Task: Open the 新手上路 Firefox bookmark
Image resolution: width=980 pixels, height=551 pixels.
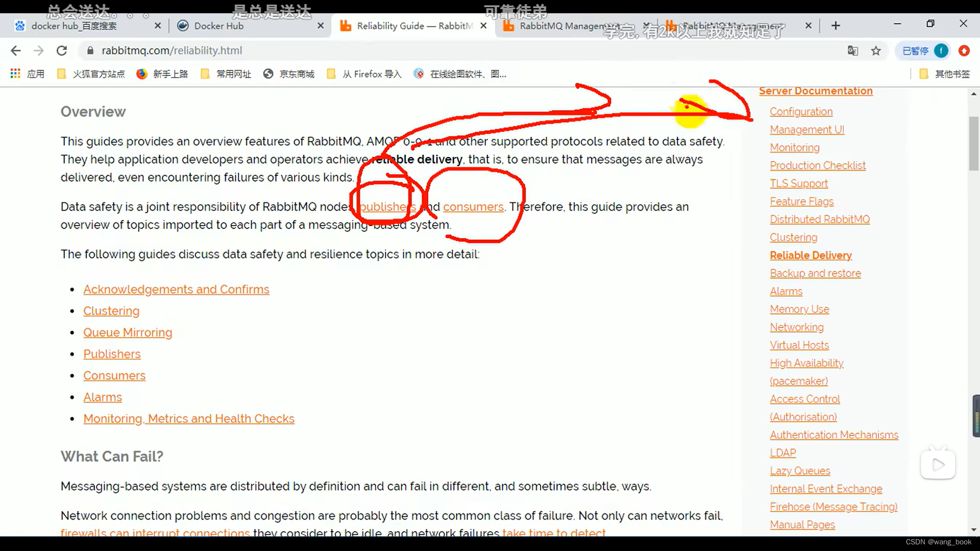Action: click(162, 74)
